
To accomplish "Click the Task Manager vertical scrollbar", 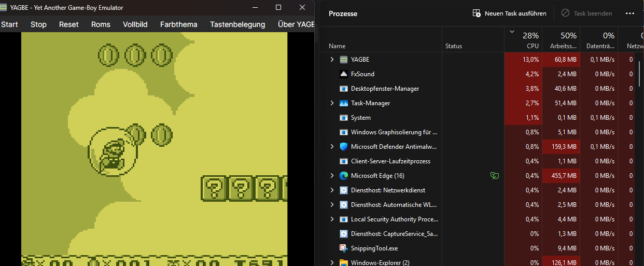I will [x=639, y=73].
